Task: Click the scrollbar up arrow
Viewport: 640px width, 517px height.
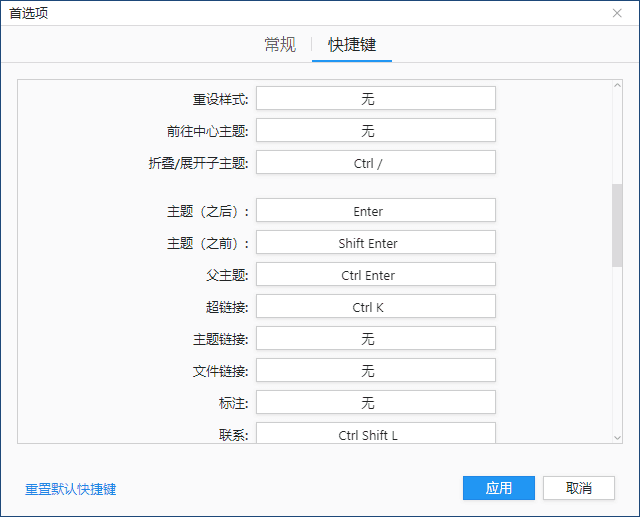Action: (x=617, y=85)
